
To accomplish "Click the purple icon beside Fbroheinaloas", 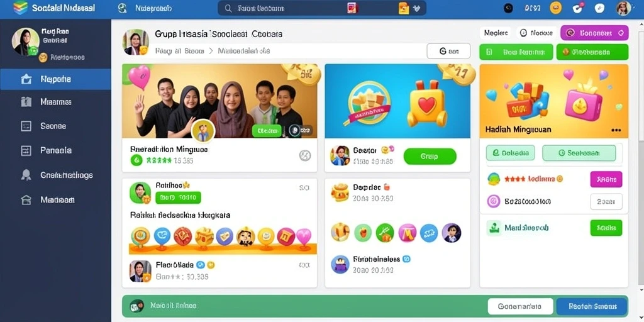I will (340, 264).
